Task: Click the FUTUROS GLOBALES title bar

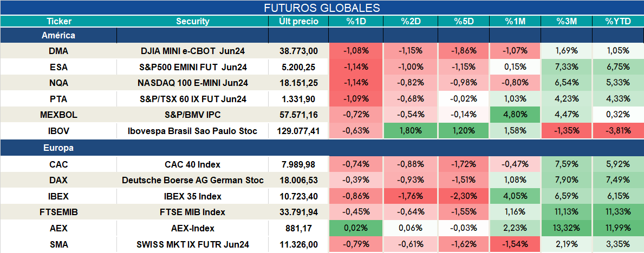Action: coord(322,8)
